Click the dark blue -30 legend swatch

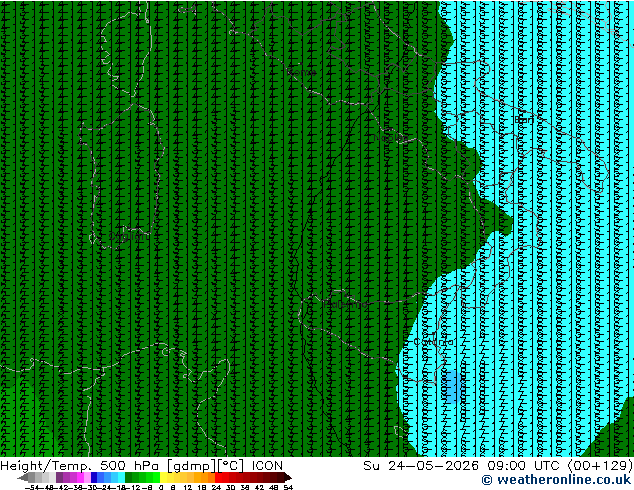click(x=94, y=477)
